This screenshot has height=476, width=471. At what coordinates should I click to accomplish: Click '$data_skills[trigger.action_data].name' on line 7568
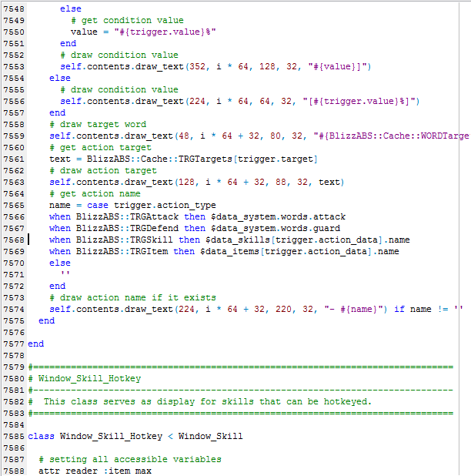(x=308, y=240)
